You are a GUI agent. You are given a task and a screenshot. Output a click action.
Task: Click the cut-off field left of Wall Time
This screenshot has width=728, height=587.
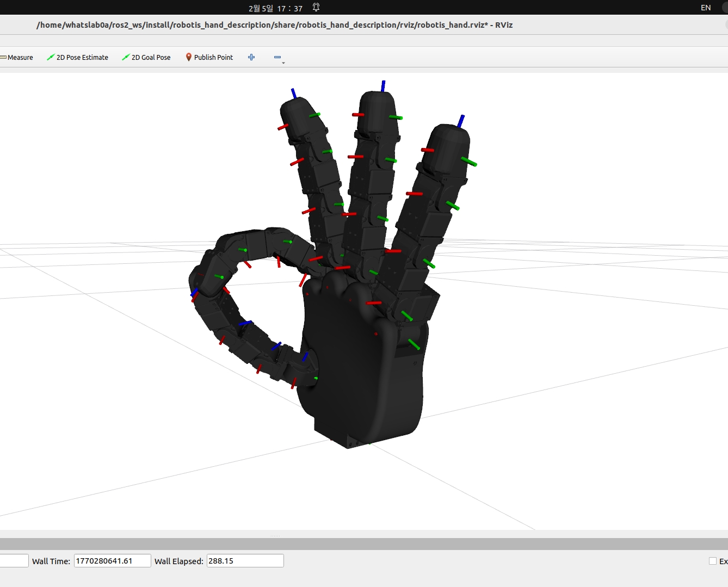(14, 561)
